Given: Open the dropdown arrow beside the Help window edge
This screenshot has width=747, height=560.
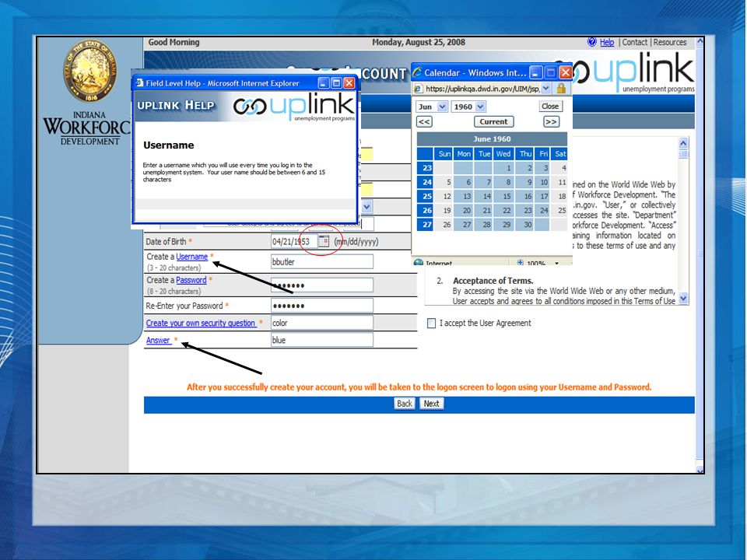Looking at the screenshot, I should [x=366, y=207].
